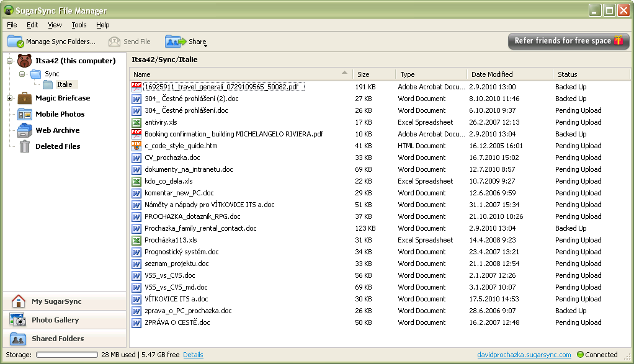Click the green Connected status indicator
634x364 pixels.
pyautogui.click(x=580, y=355)
